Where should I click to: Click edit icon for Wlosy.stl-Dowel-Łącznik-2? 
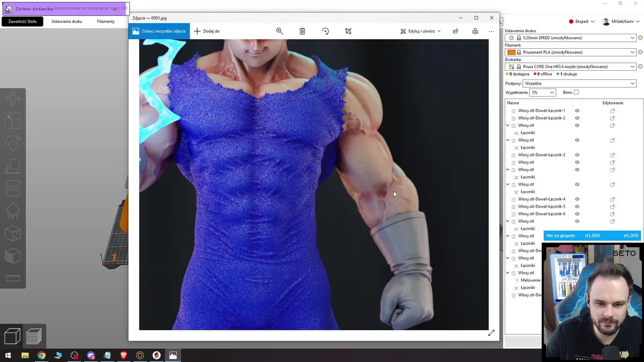pos(612,118)
